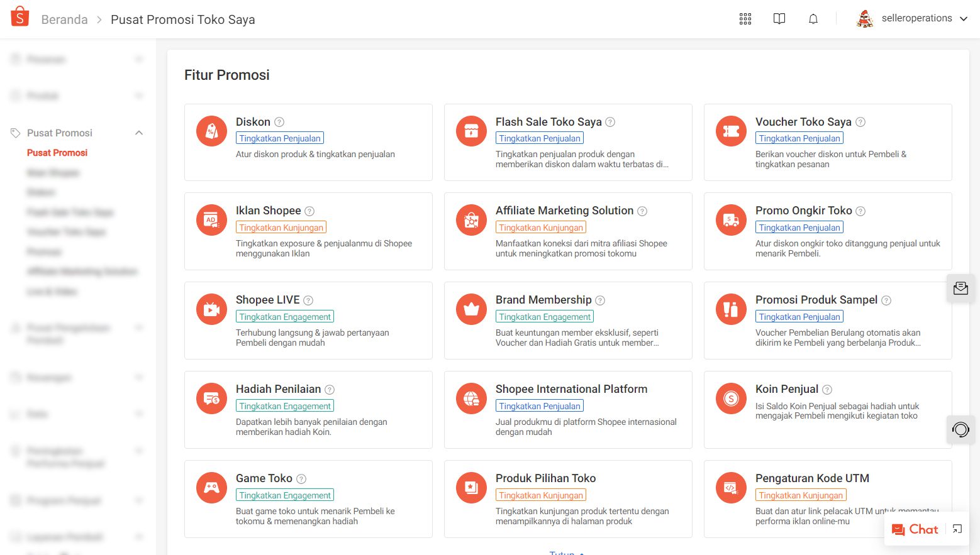980x555 pixels.
Task: Open the headset customer support icon
Action: coord(961,429)
